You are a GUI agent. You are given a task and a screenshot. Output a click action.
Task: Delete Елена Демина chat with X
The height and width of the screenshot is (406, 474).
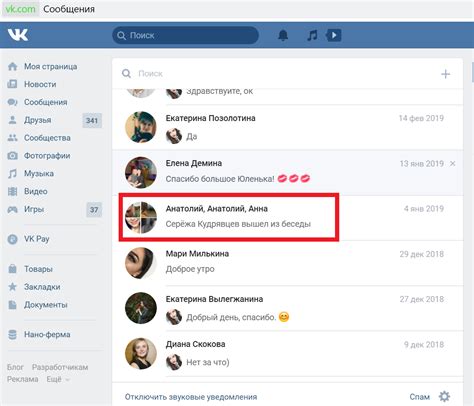point(453,164)
